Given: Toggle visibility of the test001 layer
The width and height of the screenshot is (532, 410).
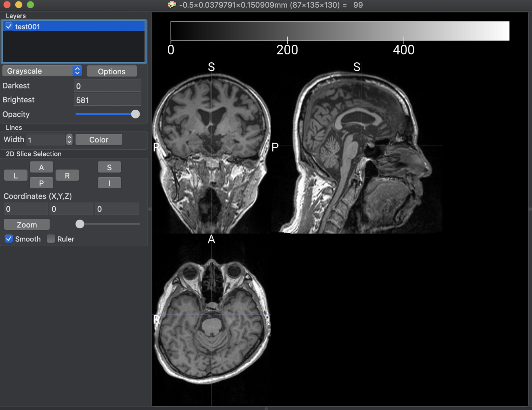Looking at the screenshot, I should [8, 26].
